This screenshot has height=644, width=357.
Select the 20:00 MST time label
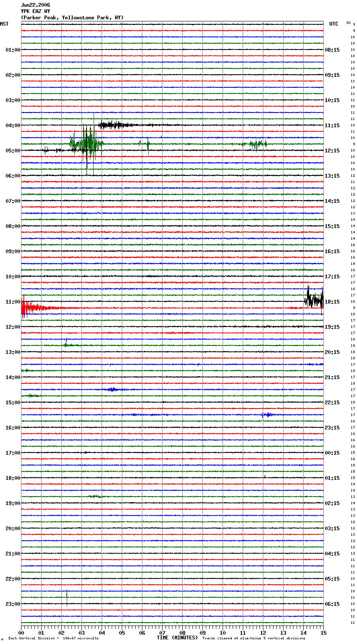(13, 529)
